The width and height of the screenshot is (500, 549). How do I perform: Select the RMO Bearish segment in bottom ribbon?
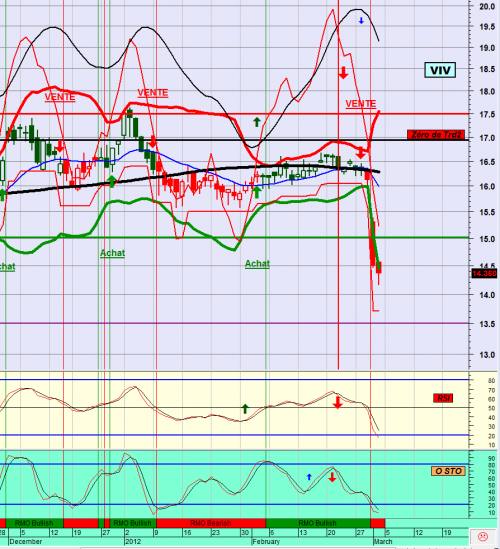pyautogui.click(x=211, y=523)
